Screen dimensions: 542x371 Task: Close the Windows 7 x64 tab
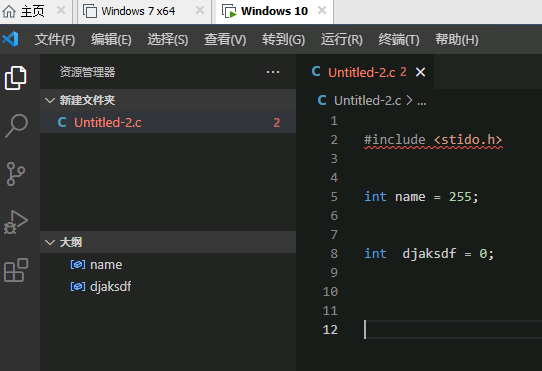200,10
